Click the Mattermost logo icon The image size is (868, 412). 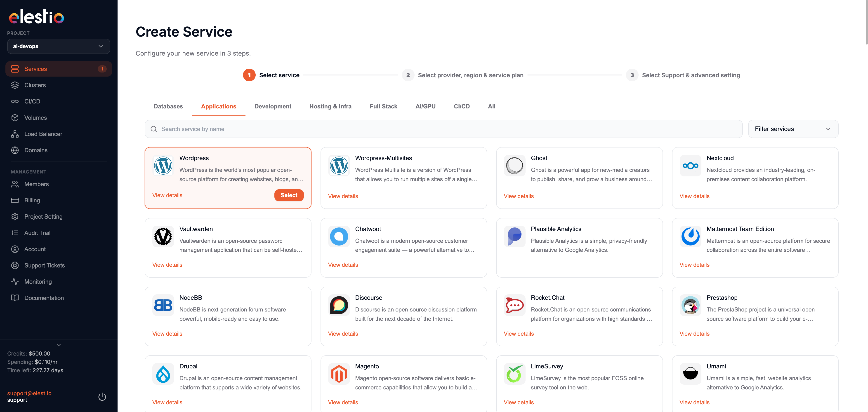(x=690, y=237)
